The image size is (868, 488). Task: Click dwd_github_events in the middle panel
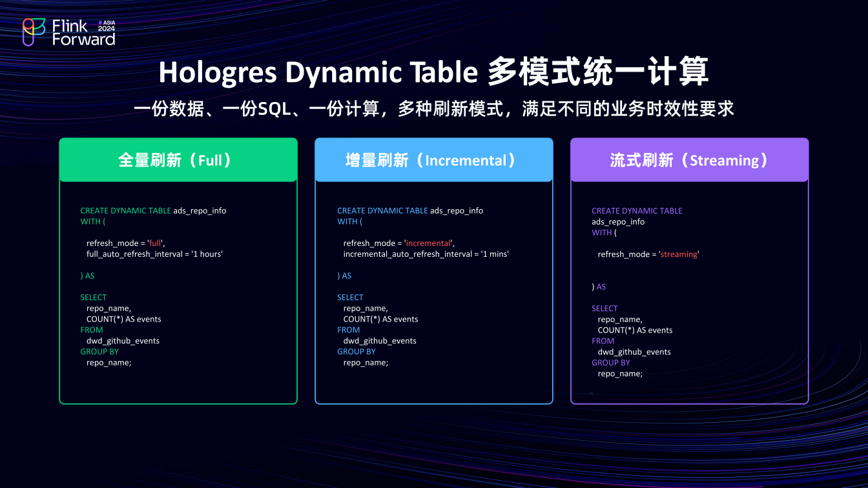point(380,340)
